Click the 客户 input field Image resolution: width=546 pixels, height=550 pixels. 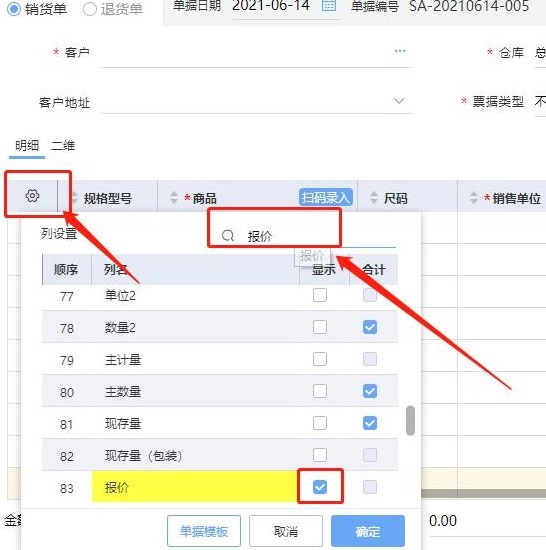257,53
